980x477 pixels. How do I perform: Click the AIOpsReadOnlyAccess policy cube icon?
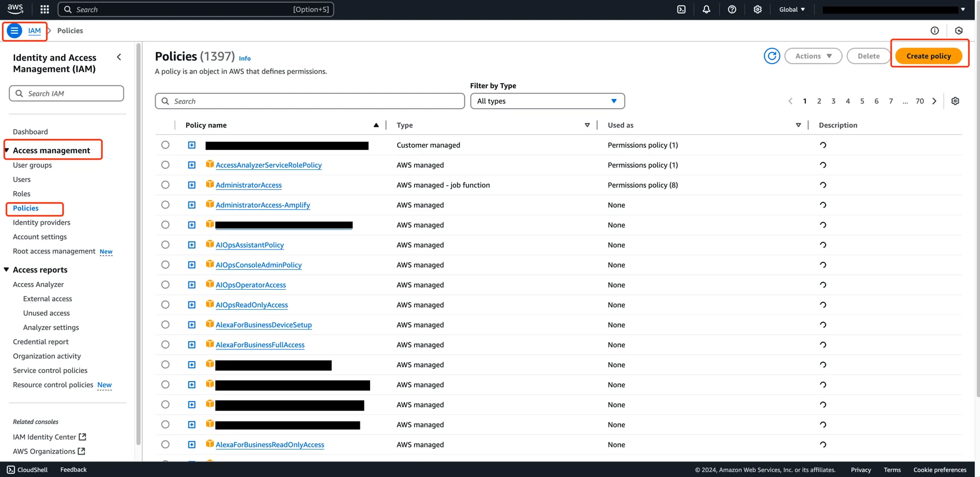point(210,304)
